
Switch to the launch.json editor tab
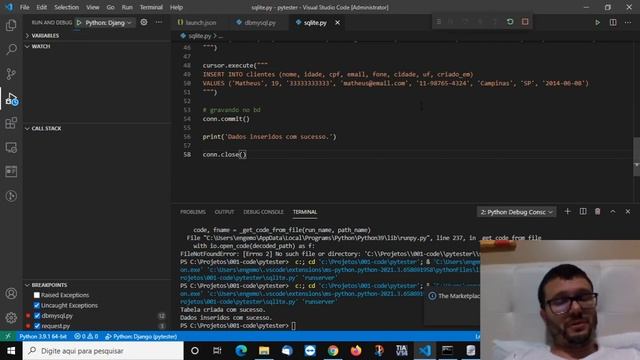198,22
